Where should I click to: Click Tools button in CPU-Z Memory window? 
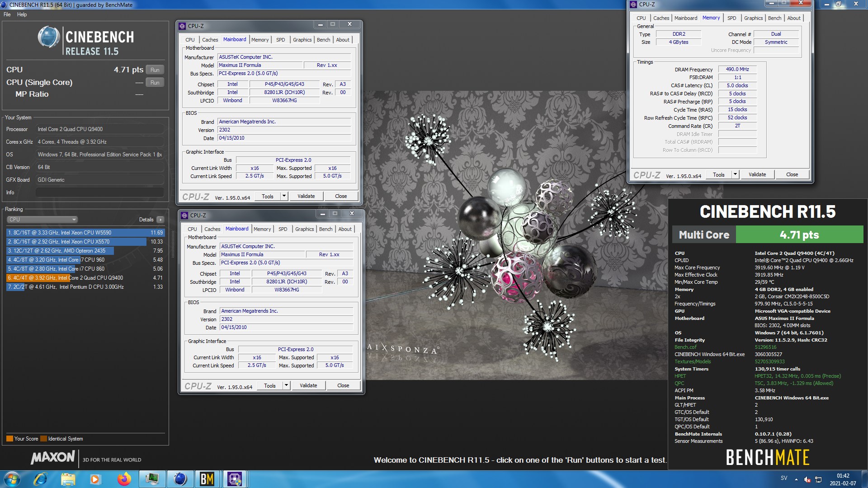(719, 174)
